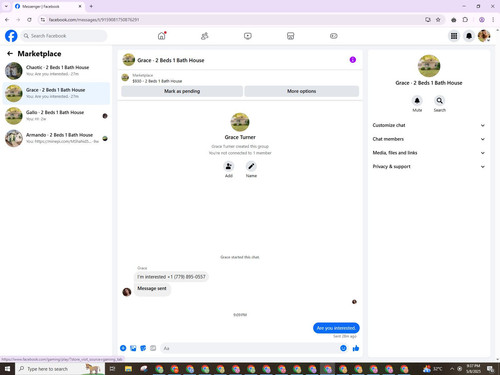Choose a sticker in composer
The height and width of the screenshot is (375, 500).
pyautogui.click(x=143, y=348)
